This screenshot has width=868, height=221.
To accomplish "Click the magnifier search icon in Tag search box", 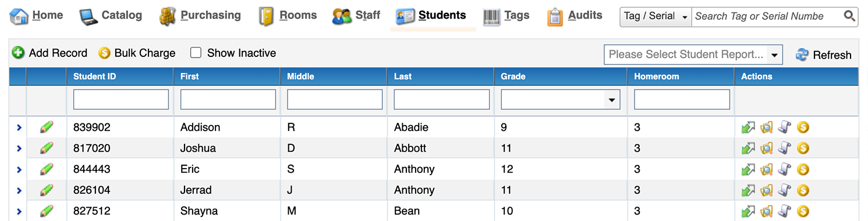I will [x=849, y=16].
